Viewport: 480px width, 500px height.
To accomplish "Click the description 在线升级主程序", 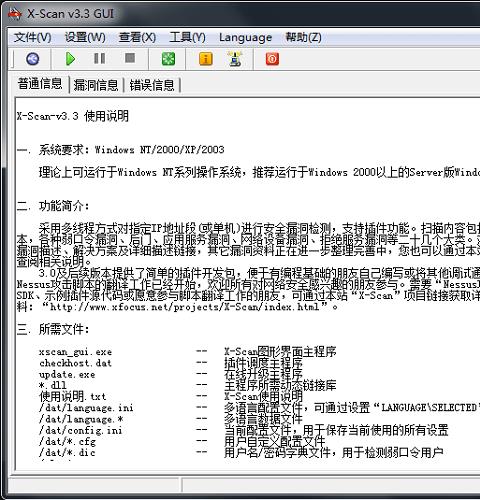I will pos(263,374).
